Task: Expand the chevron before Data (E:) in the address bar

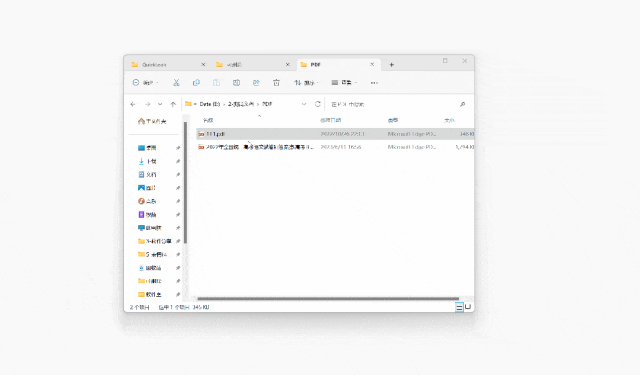Action: coord(195,104)
